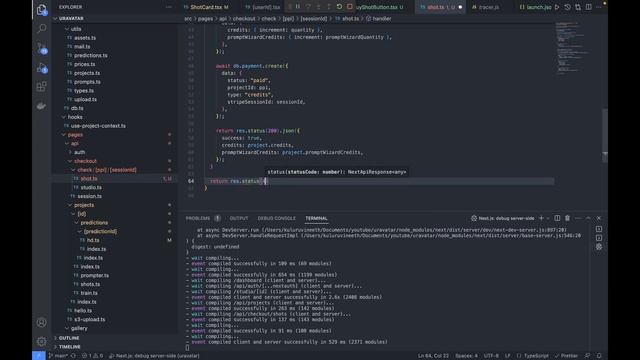Open the Source Control view
640x360 pixels.
(42, 48)
